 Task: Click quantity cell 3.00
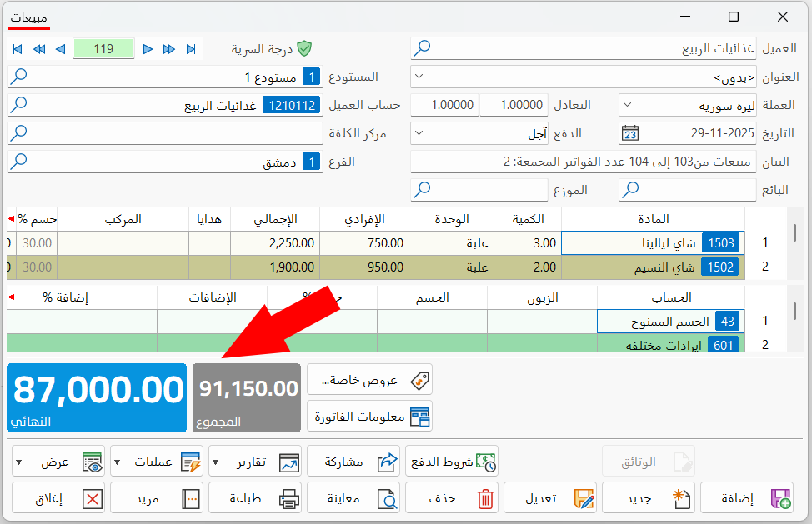pyautogui.click(x=528, y=243)
